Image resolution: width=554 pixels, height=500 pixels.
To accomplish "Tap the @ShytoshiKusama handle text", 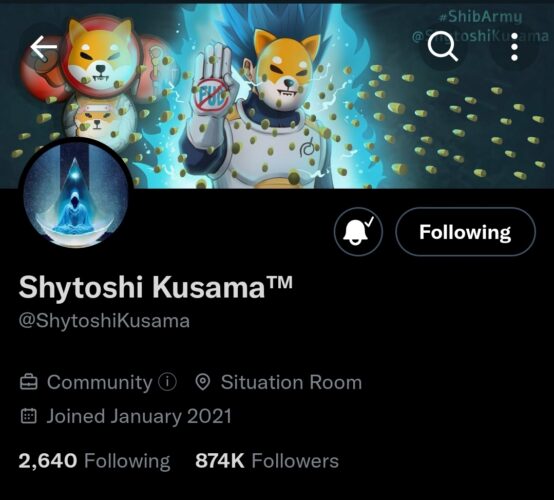I will tap(104, 321).
